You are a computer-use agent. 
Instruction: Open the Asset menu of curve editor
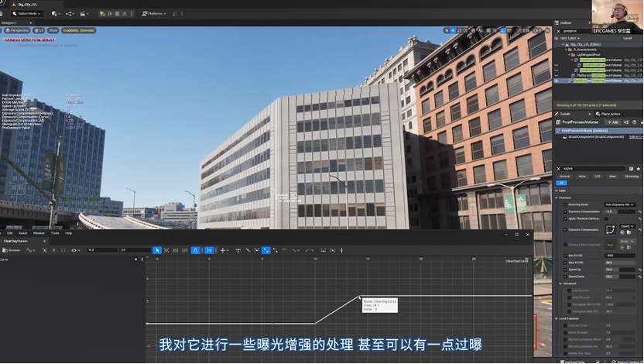[x=23, y=233]
